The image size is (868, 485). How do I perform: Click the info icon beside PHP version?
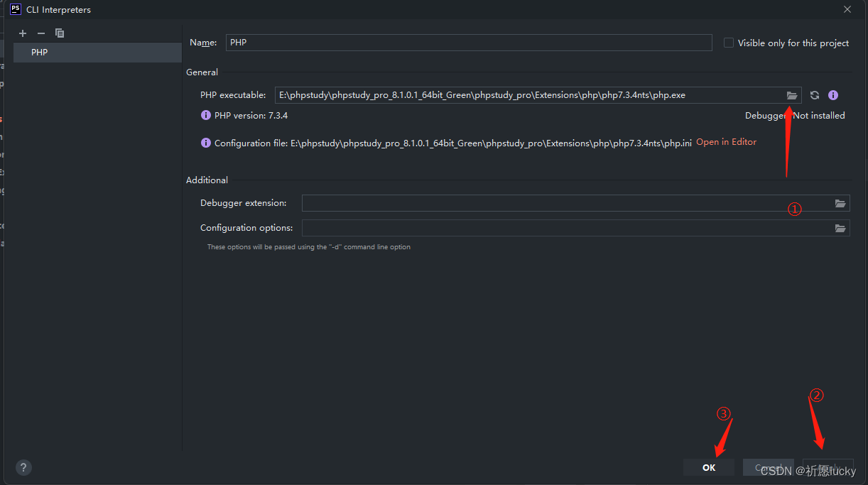tap(206, 115)
